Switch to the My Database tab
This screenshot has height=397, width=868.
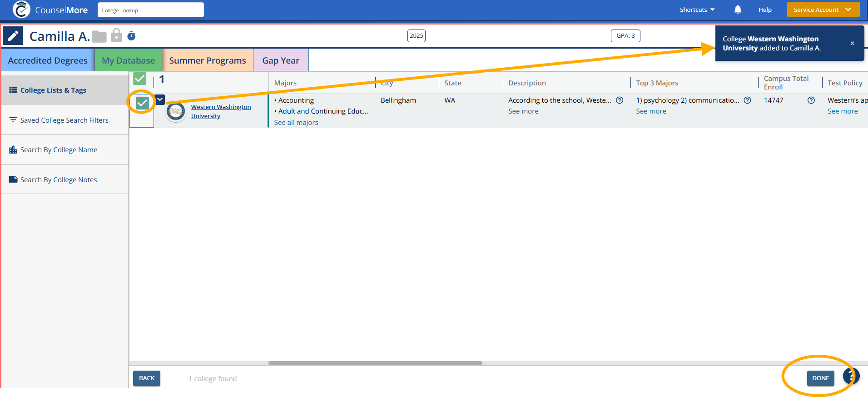[128, 60]
